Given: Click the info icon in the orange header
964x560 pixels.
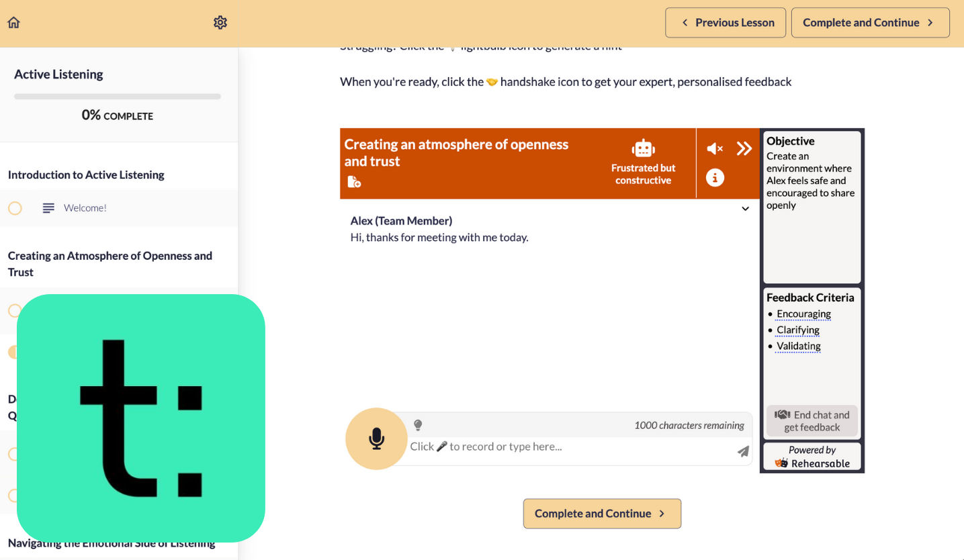Looking at the screenshot, I should coord(715,178).
